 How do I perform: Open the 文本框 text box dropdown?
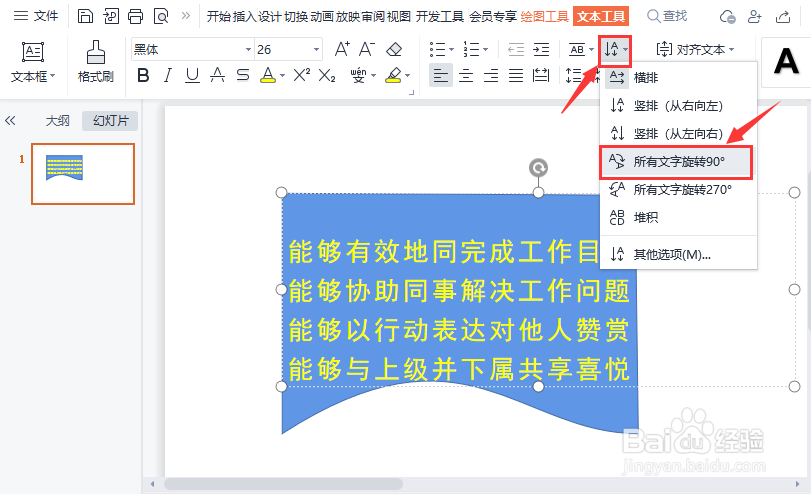[x=33, y=63]
